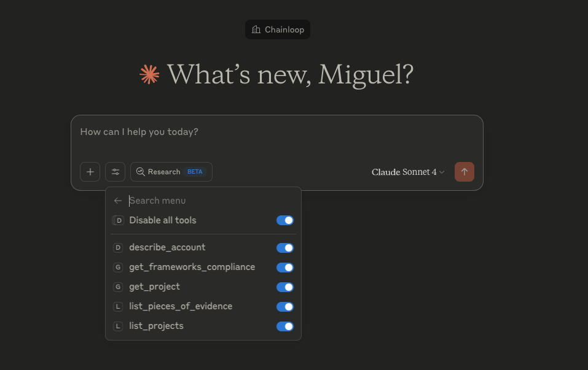
Task: Toggle the list_projects switch
Action: point(285,326)
